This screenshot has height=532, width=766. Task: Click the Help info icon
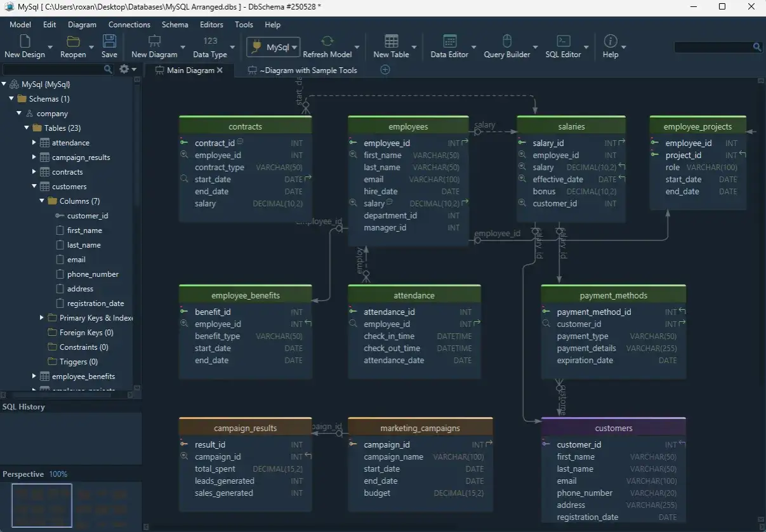click(611, 41)
